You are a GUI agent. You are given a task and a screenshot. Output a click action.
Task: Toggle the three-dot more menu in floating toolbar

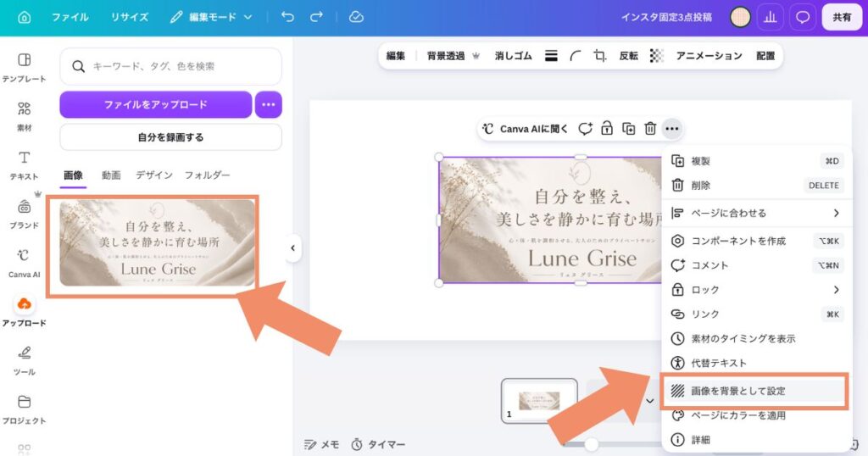[x=672, y=129]
